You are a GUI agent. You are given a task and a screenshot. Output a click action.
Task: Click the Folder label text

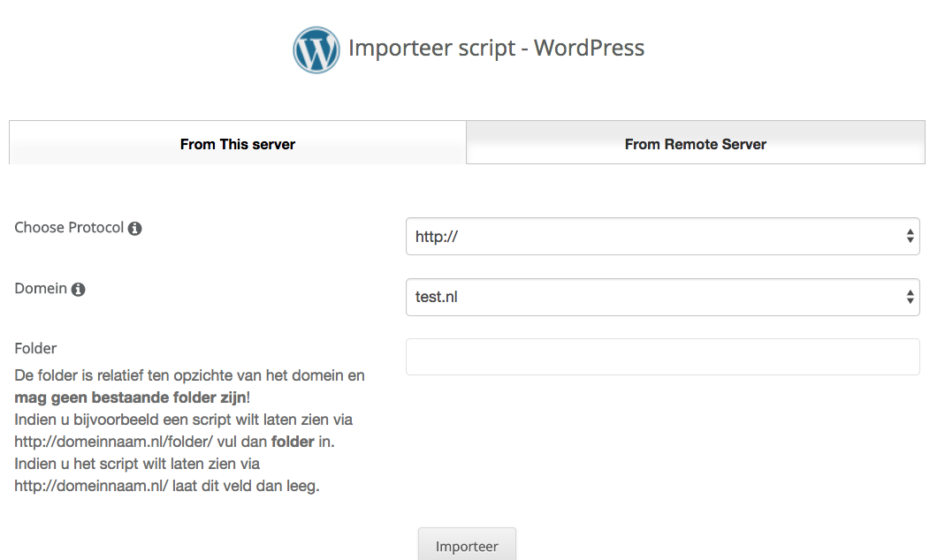tap(35, 349)
